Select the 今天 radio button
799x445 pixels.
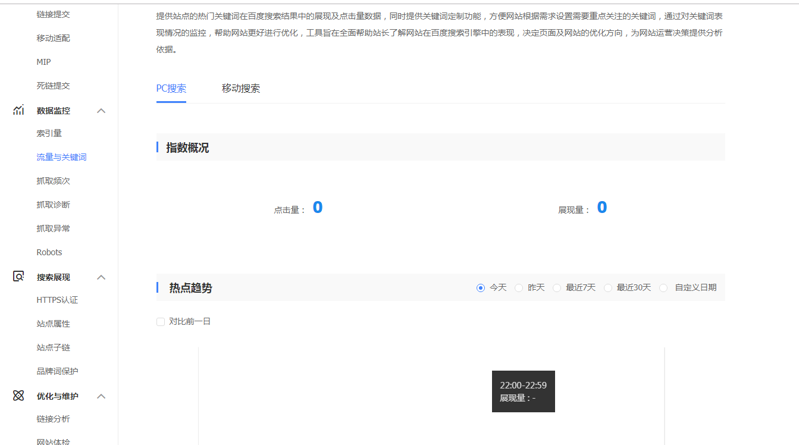point(480,288)
